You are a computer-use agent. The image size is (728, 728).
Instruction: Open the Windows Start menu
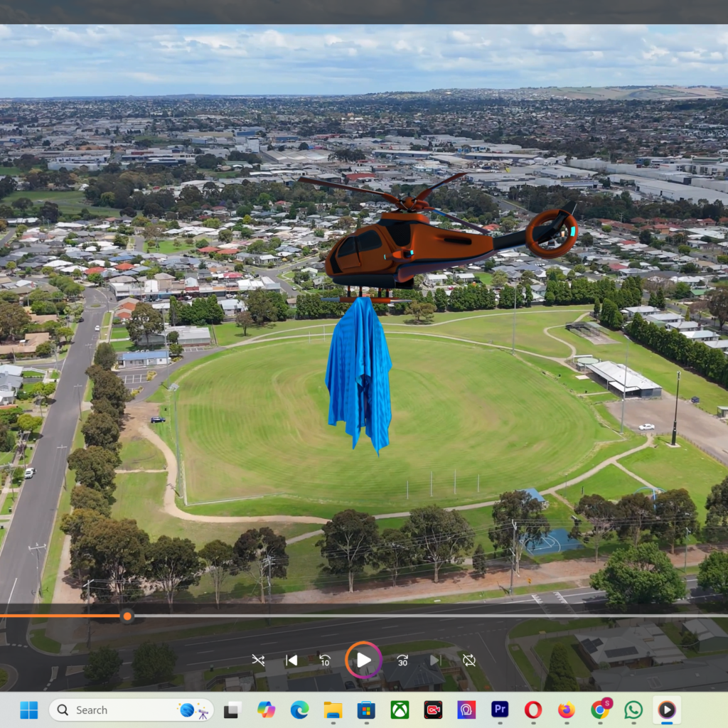coord(28,710)
